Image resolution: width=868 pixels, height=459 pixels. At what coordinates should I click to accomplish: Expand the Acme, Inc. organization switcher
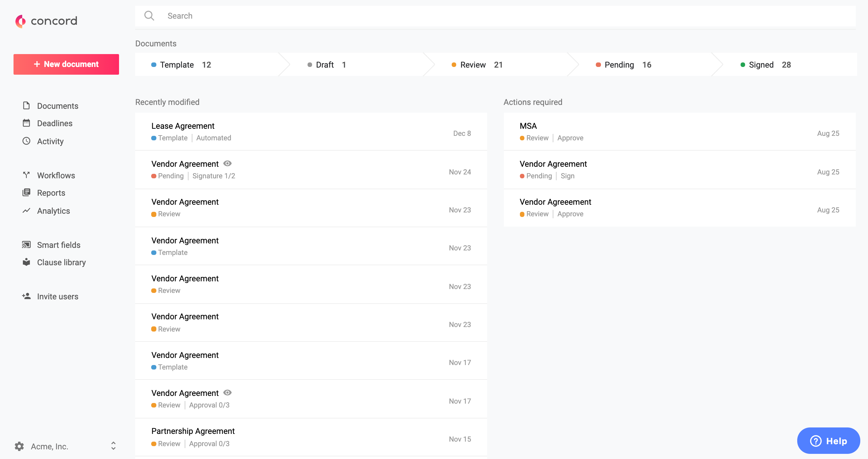[x=113, y=446]
